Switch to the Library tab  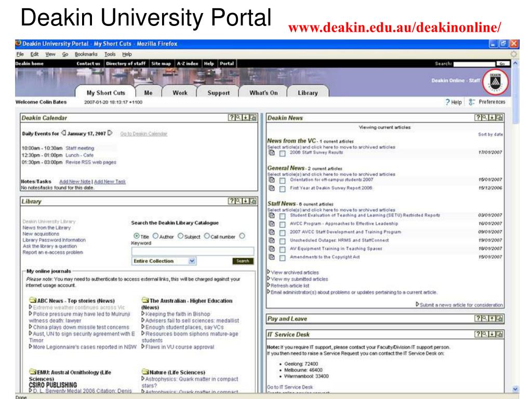point(308,92)
